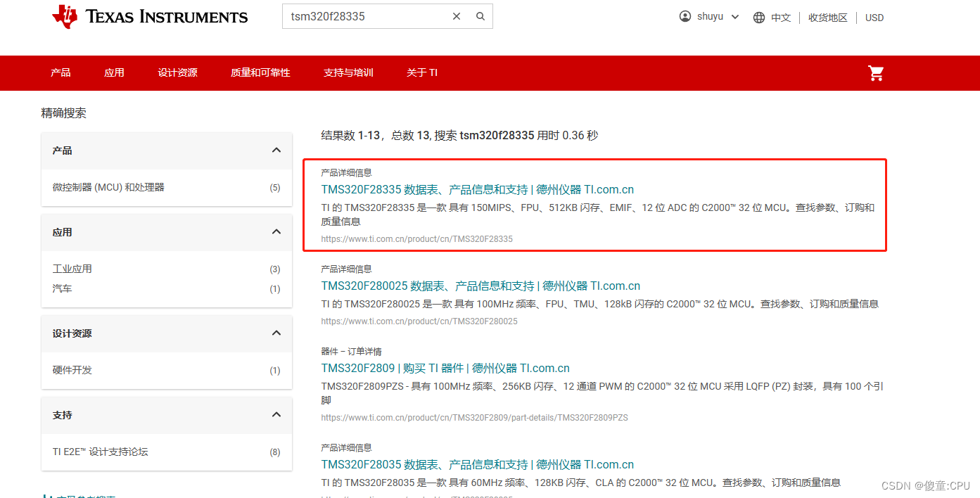The width and height of the screenshot is (980, 498).
Task: Open the 应用 navigation menu
Action: 114,72
